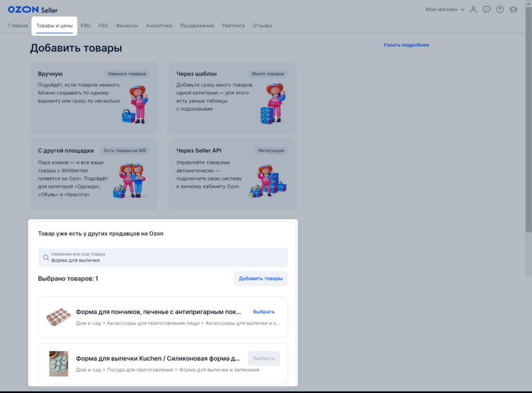
Task: Open the Форма для выпечки Kuchen title
Action: [158, 358]
